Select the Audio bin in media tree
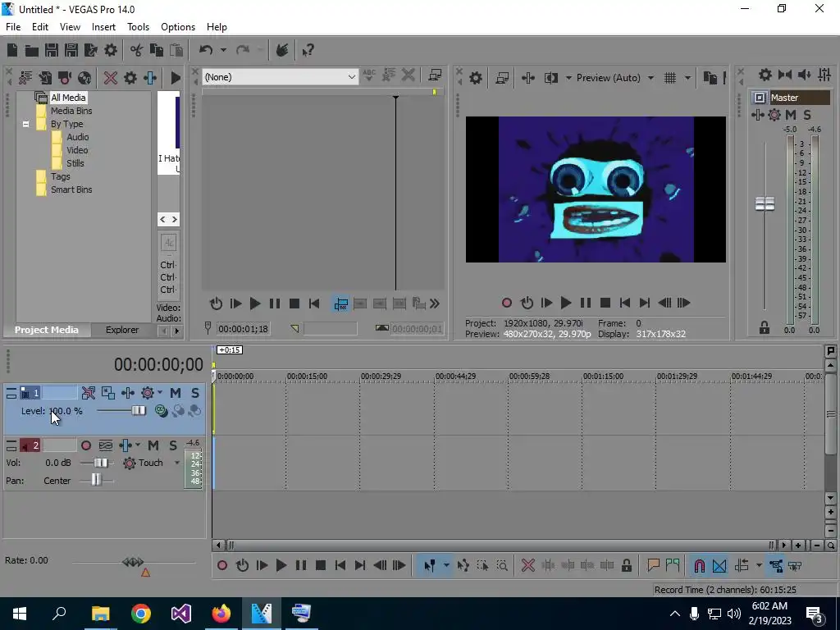840x630 pixels. coord(78,137)
